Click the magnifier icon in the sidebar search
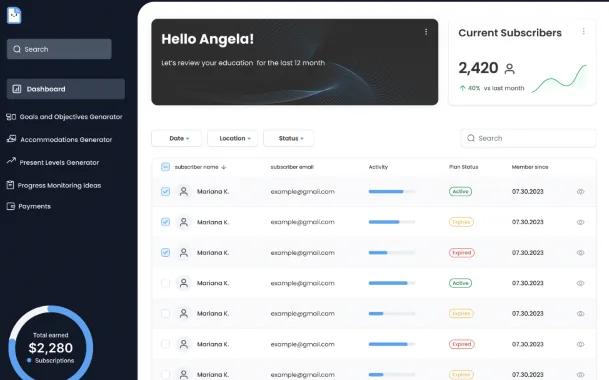The width and height of the screenshot is (609, 380). click(x=17, y=49)
